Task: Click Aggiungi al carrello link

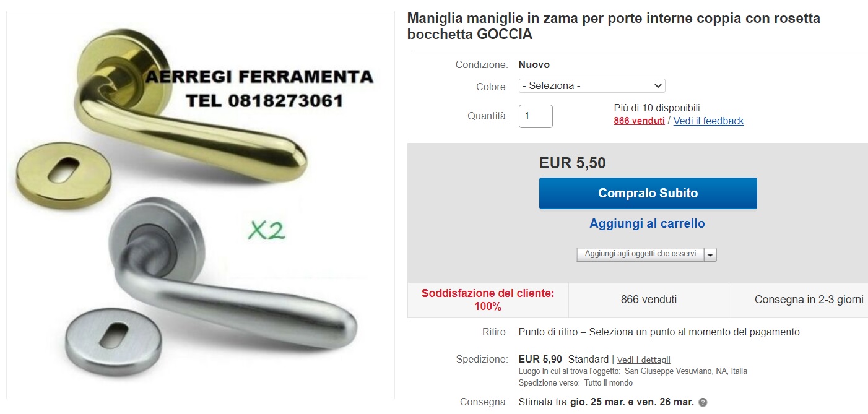Action: 647,223
